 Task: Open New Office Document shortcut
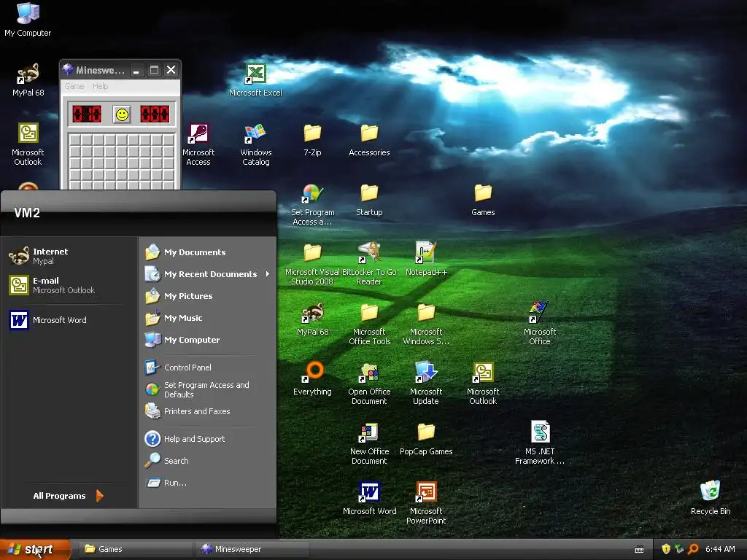pyautogui.click(x=369, y=444)
